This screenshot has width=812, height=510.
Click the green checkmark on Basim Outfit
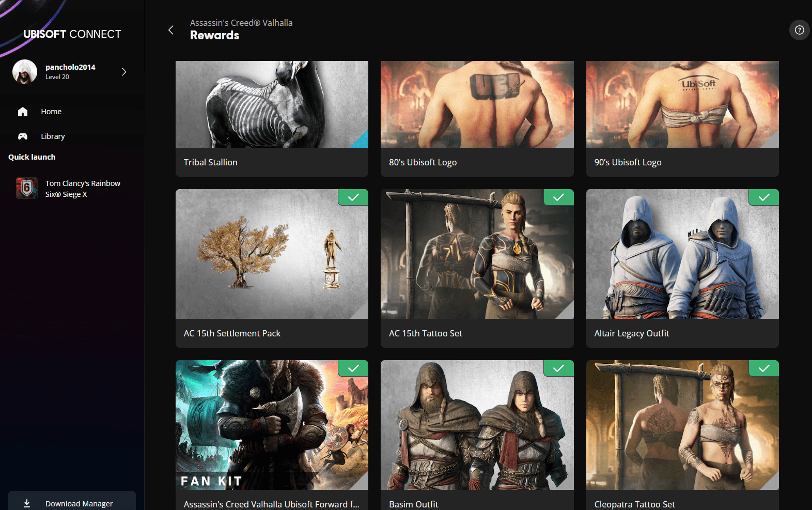[558, 368]
